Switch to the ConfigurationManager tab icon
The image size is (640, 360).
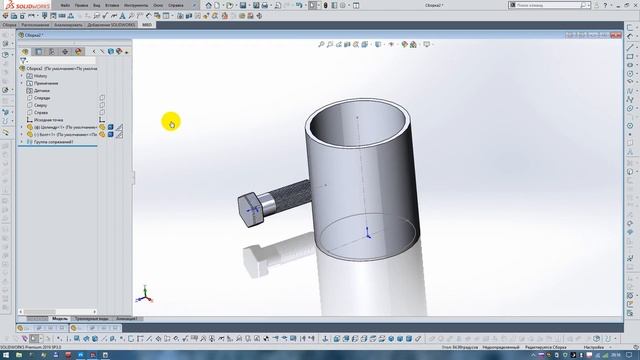click(x=52, y=51)
